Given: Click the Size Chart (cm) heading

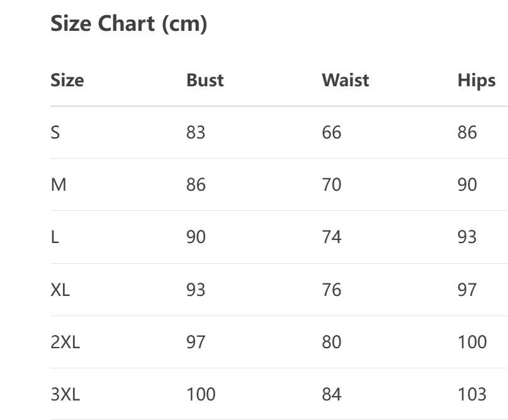Looking at the screenshot, I should (x=128, y=24).
